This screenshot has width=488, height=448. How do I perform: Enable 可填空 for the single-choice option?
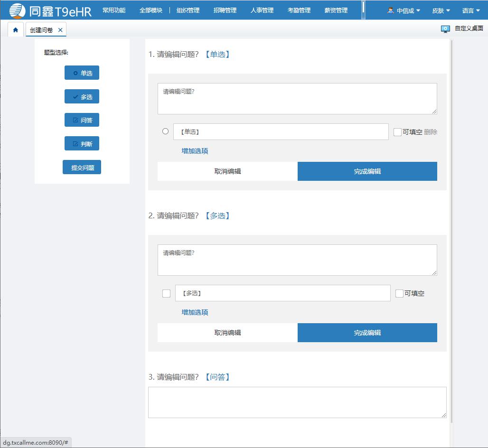397,132
